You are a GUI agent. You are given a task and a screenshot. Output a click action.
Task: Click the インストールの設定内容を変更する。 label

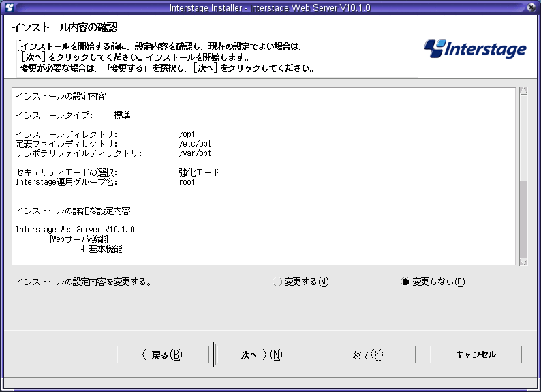[84, 282]
